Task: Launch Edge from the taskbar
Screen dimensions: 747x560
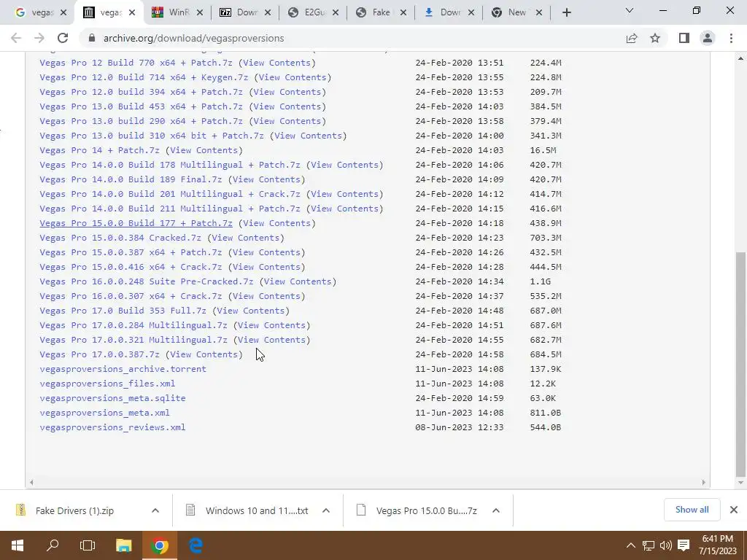Action: click(x=196, y=545)
